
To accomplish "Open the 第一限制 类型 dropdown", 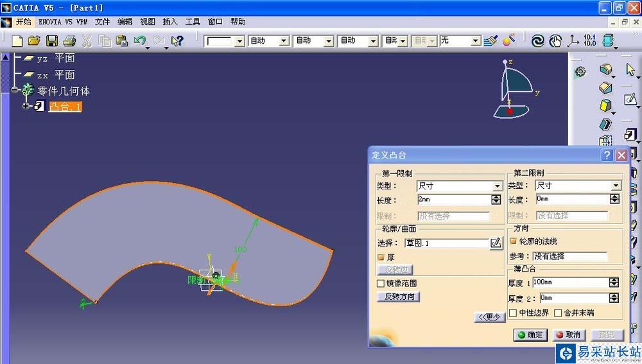I will 497,186.
